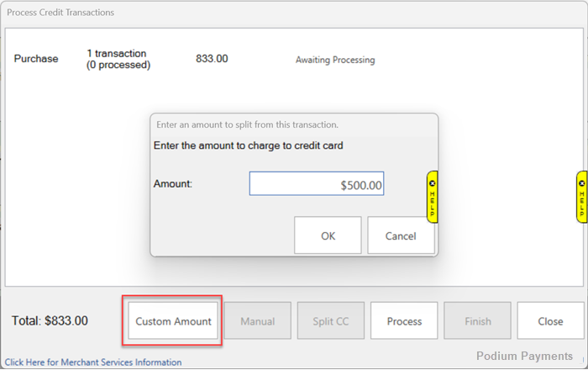Select the Purchase transaction row
588x370 pixels.
tap(36, 59)
